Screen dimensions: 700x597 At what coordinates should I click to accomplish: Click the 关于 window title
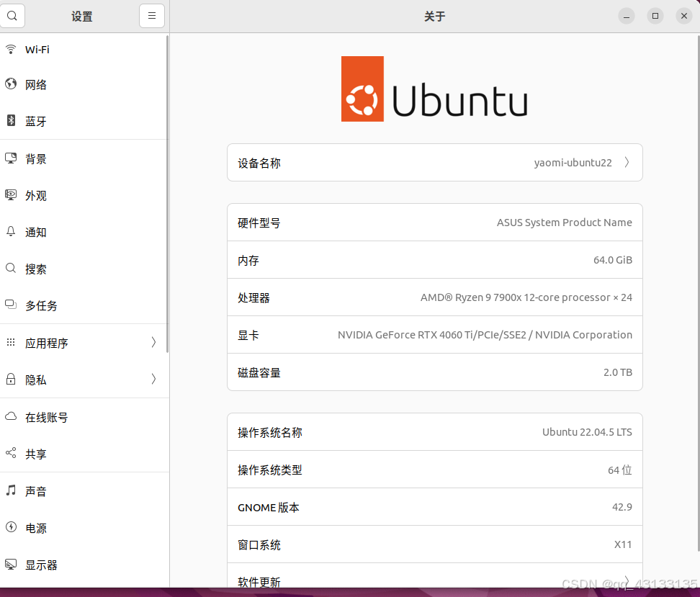click(x=434, y=17)
